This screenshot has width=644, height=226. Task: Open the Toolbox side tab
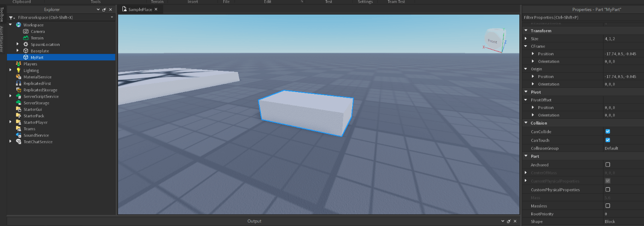2,14
